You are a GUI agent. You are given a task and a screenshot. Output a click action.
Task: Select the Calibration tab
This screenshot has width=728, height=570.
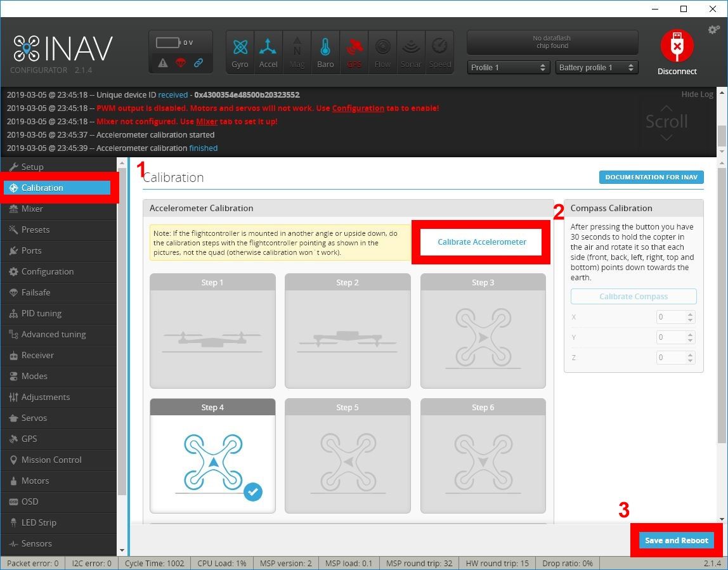click(58, 188)
